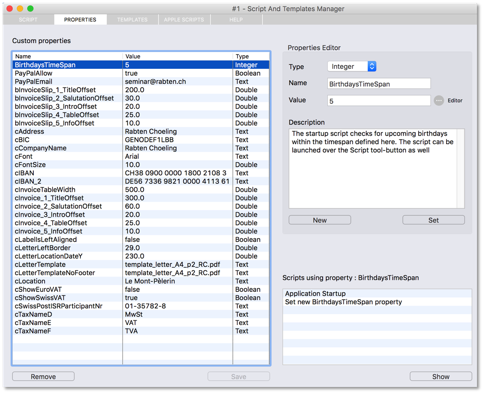Click into the Value input field
The image size is (484, 394).
pos(379,101)
